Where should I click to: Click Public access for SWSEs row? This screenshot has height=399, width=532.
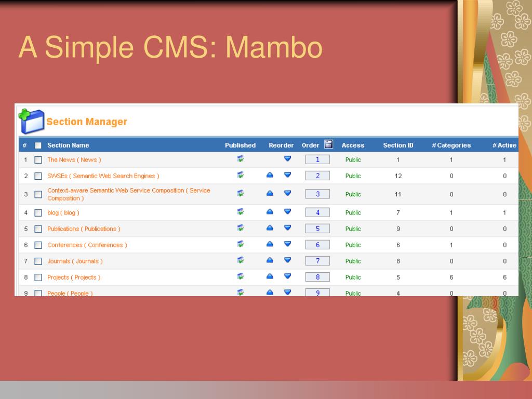click(x=353, y=176)
